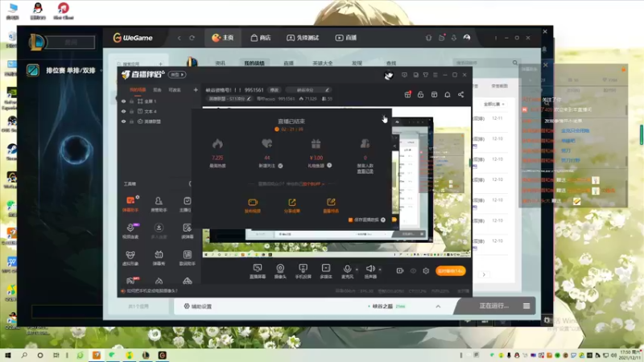Click the user avatar in WeGame header

tap(467, 38)
